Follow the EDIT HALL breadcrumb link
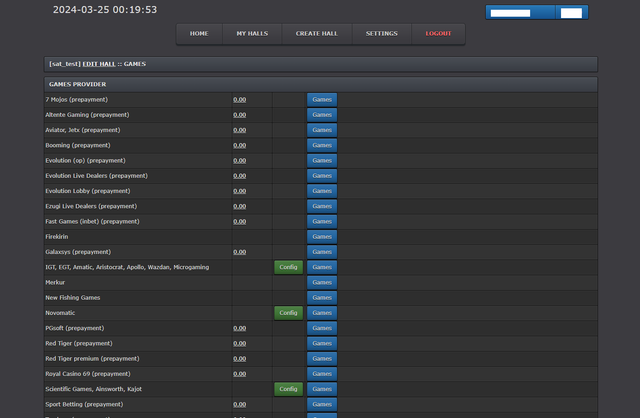Viewport: 640px width, 418px height. [99, 64]
